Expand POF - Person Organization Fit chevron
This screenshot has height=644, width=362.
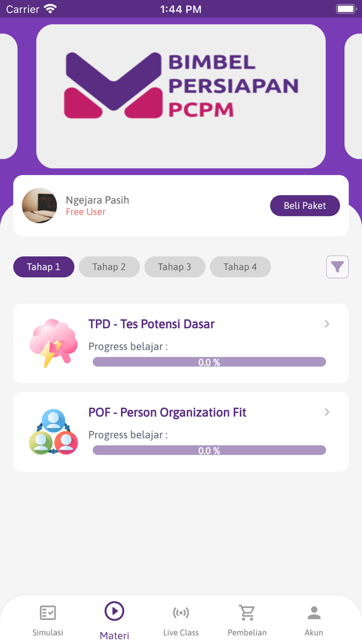327,412
